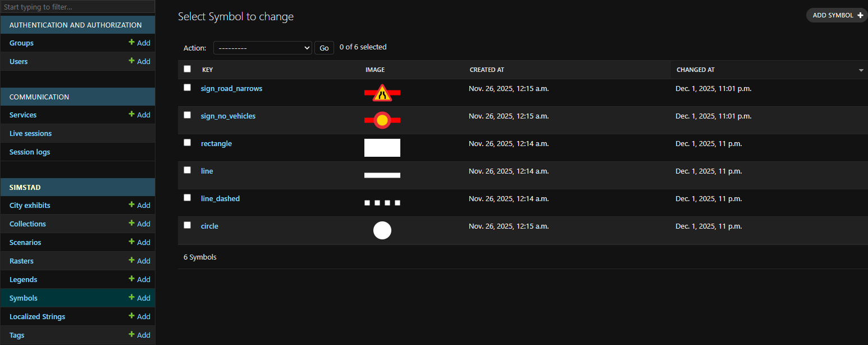Open the Localized Strings section
Screen dimensions: 868x345
tap(37, 316)
